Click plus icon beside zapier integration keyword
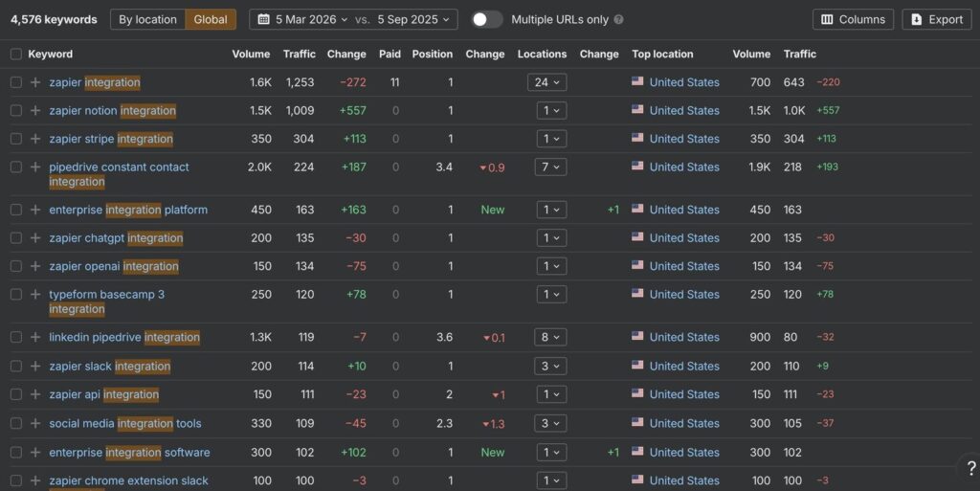Viewport: 980px width, 491px height. 35,82
